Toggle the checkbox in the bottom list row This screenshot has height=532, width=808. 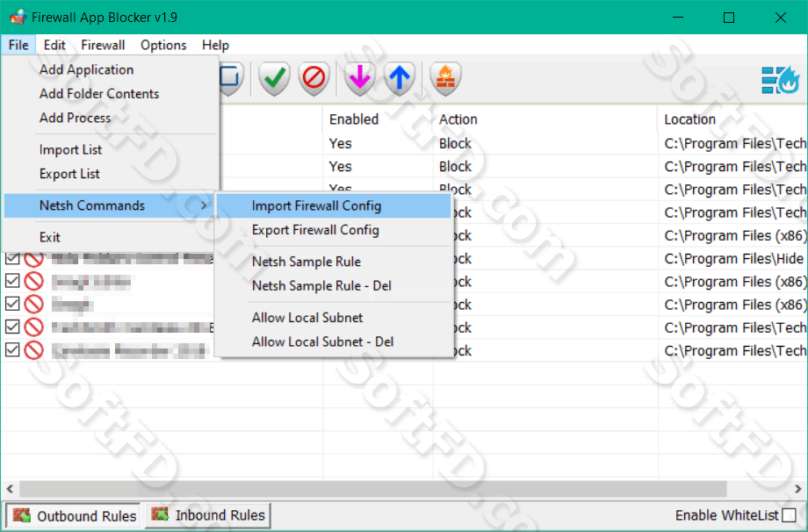click(12, 350)
